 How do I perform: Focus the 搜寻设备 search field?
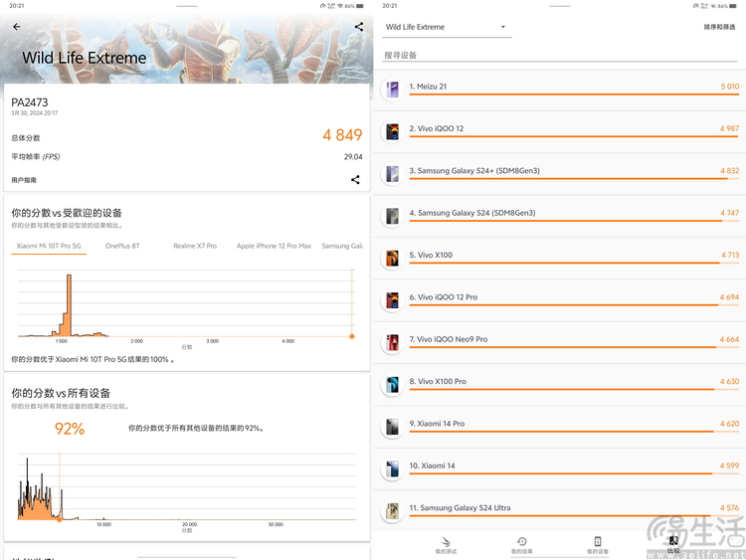point(560,55)
